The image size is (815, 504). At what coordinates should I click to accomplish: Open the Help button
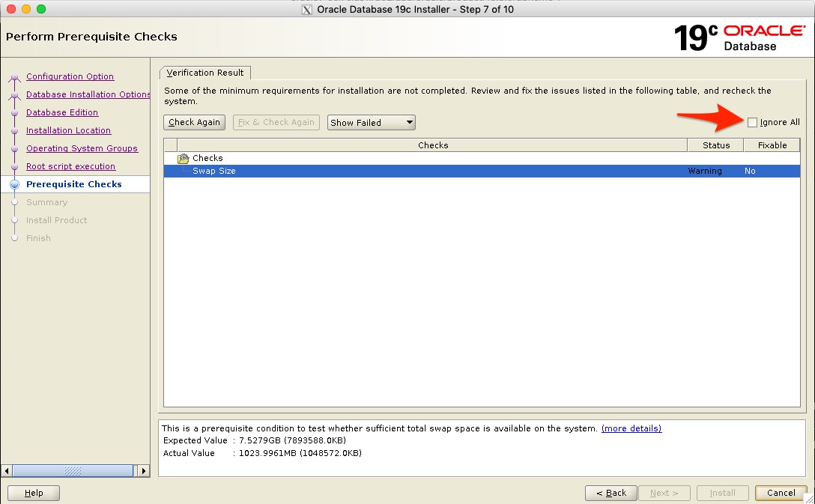coord(34,493)
